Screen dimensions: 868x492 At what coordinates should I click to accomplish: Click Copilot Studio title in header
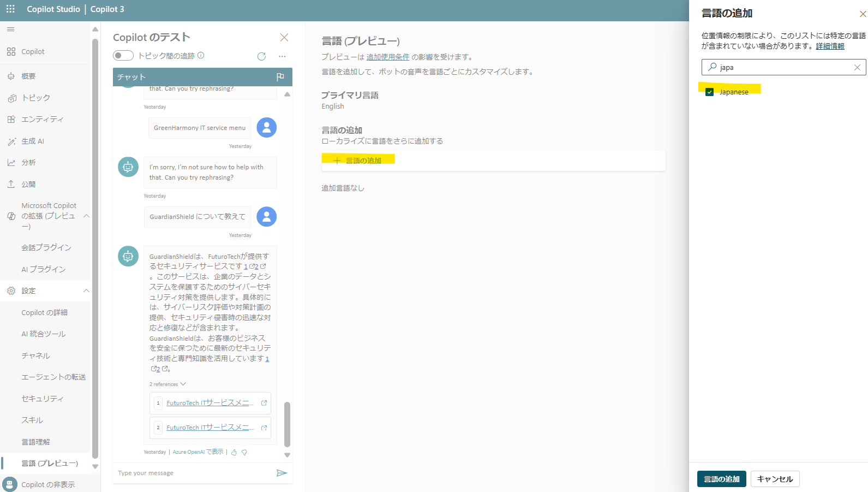pos(53,9)
